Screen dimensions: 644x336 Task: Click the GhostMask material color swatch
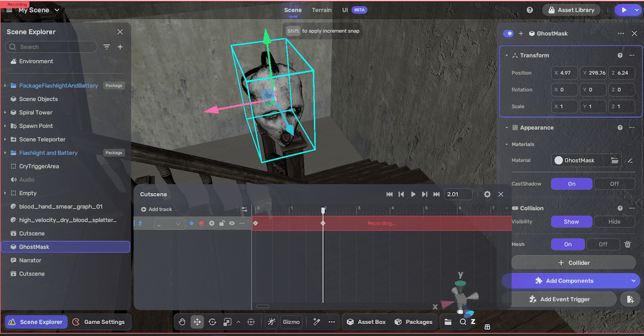[x=559, y=160]
